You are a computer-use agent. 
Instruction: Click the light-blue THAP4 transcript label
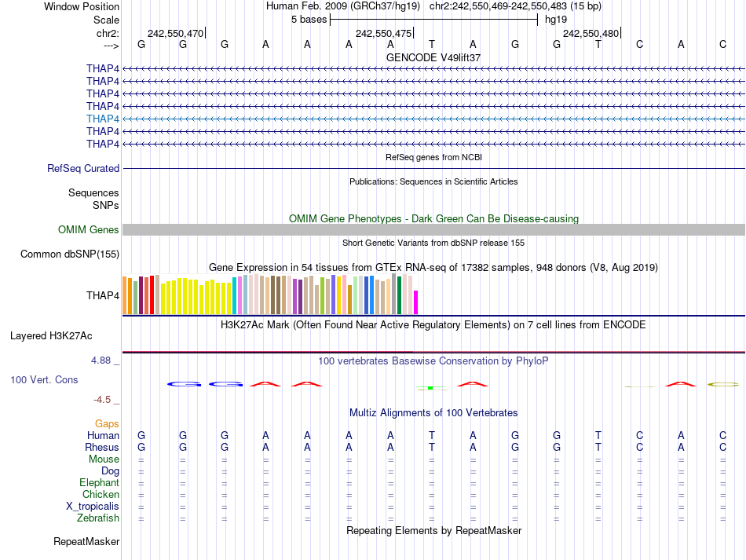point(103,119)
